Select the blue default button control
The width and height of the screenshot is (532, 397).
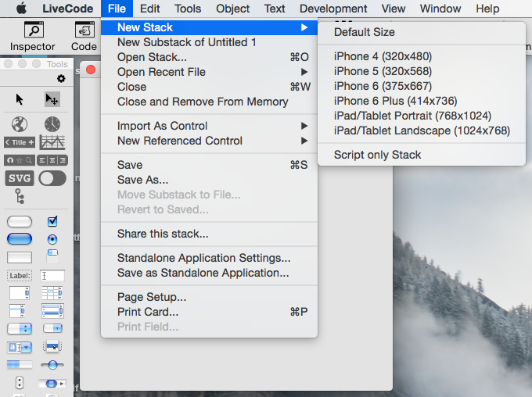coord(20,239)
